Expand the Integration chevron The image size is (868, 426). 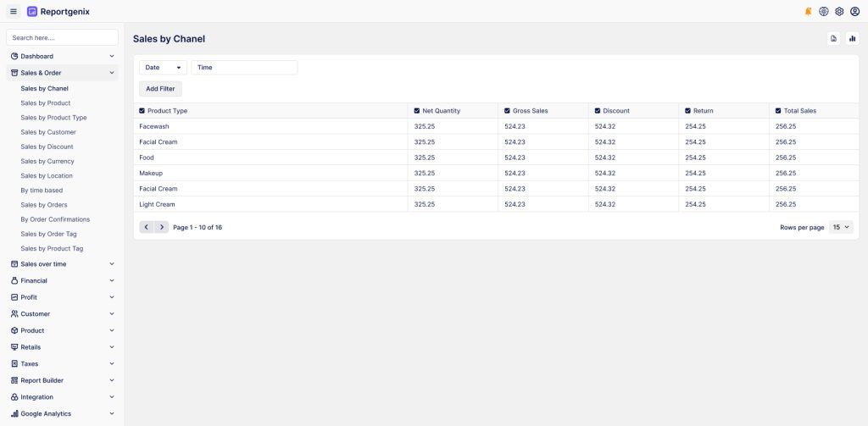click(x=112, y=396)
